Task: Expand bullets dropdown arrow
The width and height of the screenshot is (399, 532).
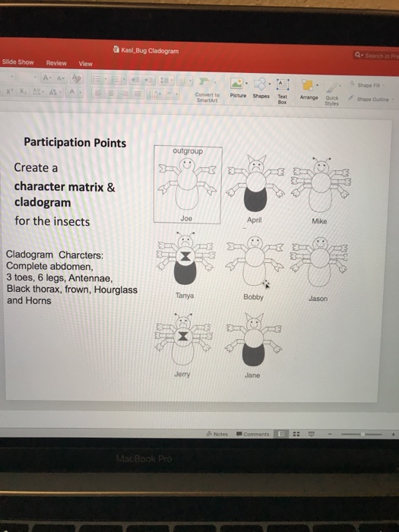Action: click(x=105, y=80)
